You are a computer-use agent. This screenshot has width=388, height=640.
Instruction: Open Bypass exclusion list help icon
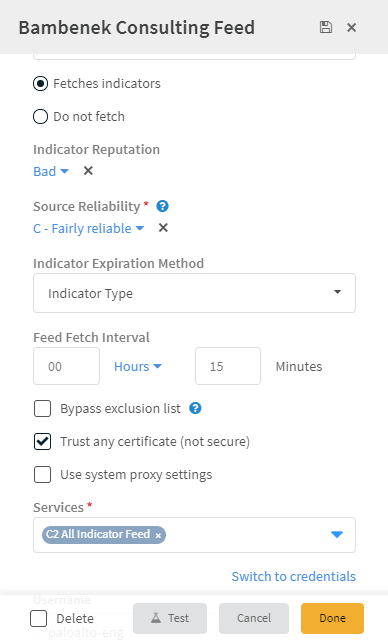195,408
